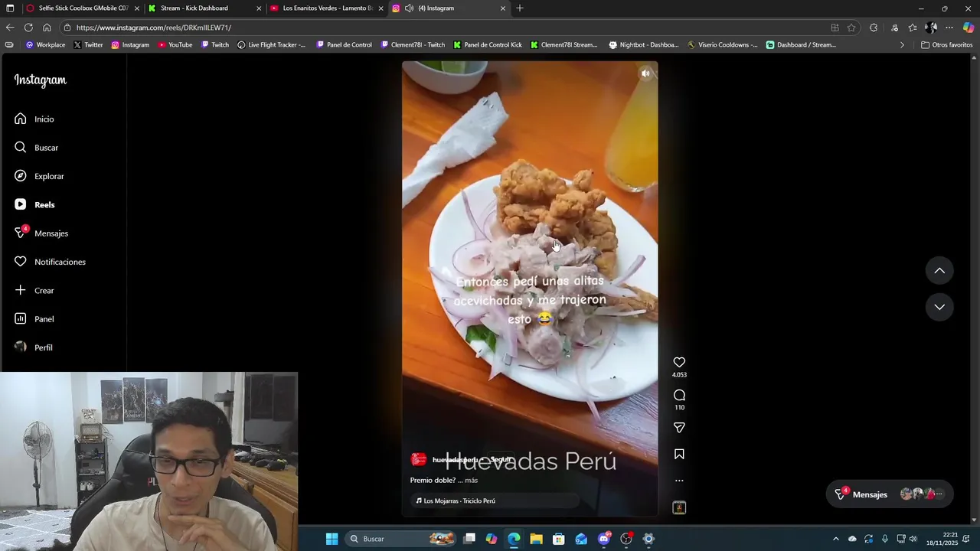Screen dimensions: 980x551
Task: Open the browser home page
Action: click(x=47, y=28)
